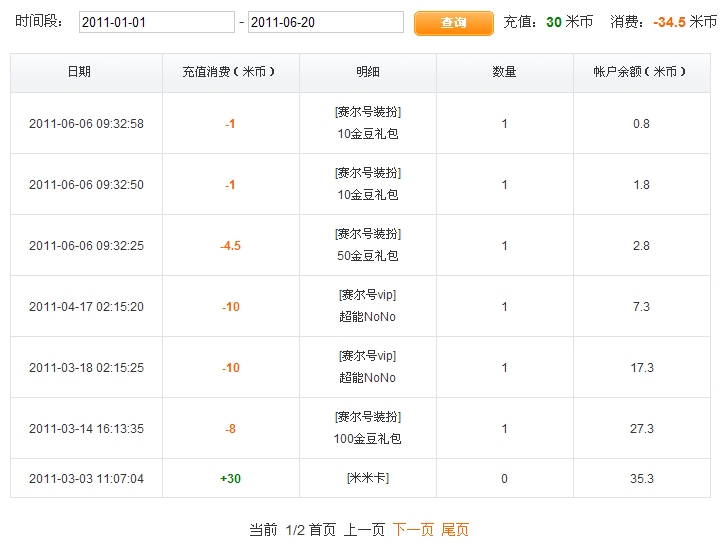Focus the start date field 2011-01-01
This screenshot has height=544, width=720.
tap(157, 22)
